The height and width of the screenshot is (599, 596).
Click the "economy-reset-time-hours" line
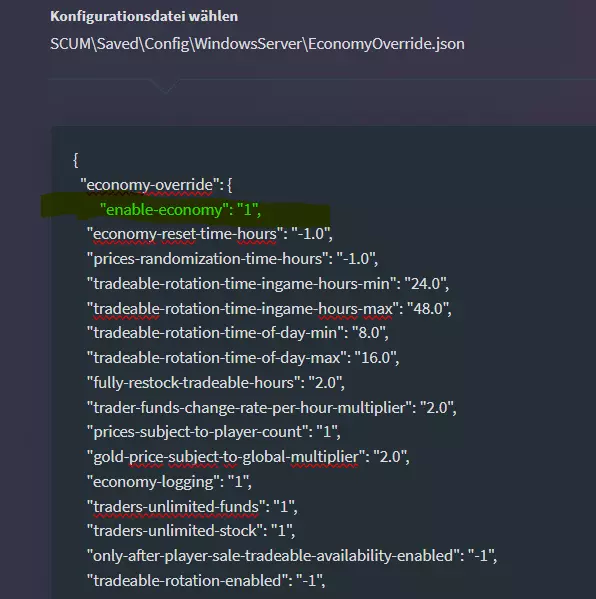pyautogui.click(x=210, y=234)
